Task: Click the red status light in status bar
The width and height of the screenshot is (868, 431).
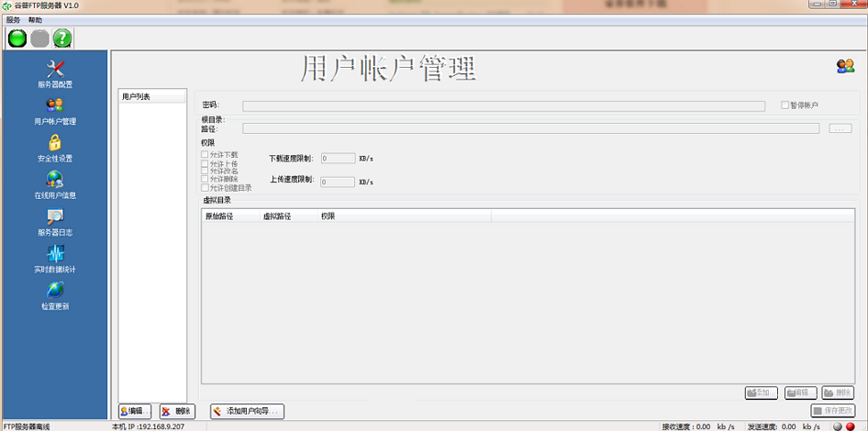Action: [x=851, y=426]
